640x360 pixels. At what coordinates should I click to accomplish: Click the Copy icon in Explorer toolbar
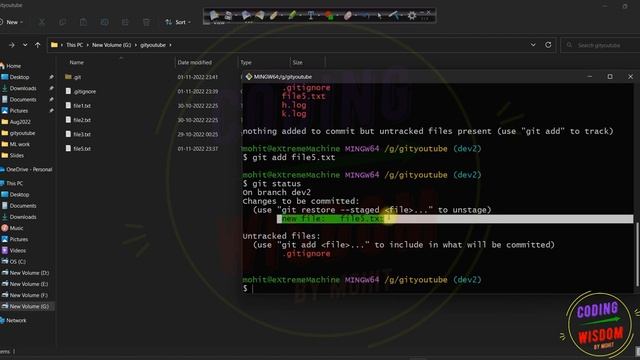coord(62,22)
